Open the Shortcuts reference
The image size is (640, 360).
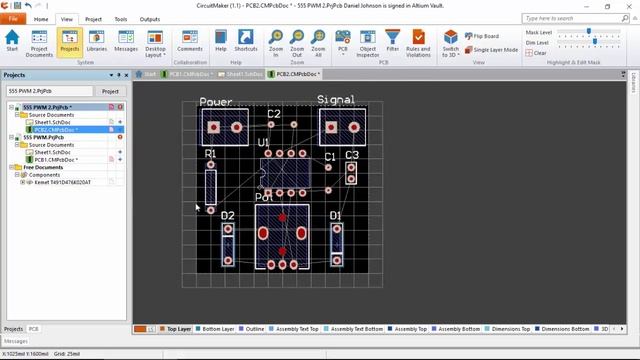246,41
